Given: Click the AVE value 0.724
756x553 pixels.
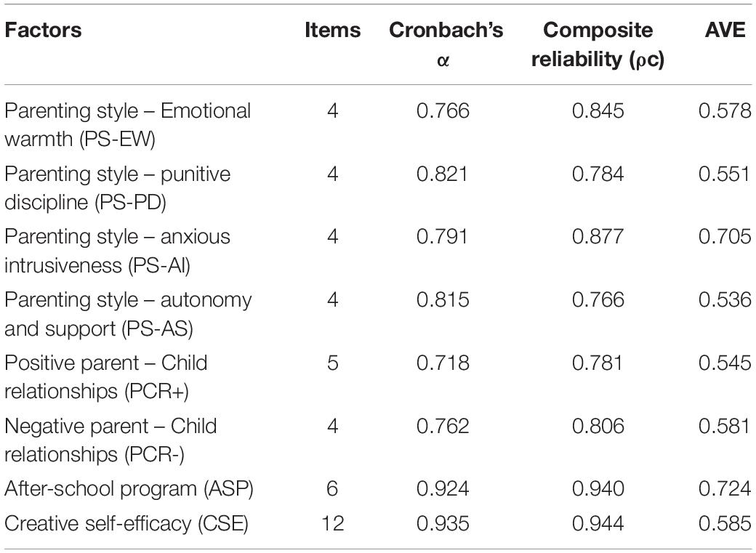Looking at the screenshot, I should click(x=725, y=489).
